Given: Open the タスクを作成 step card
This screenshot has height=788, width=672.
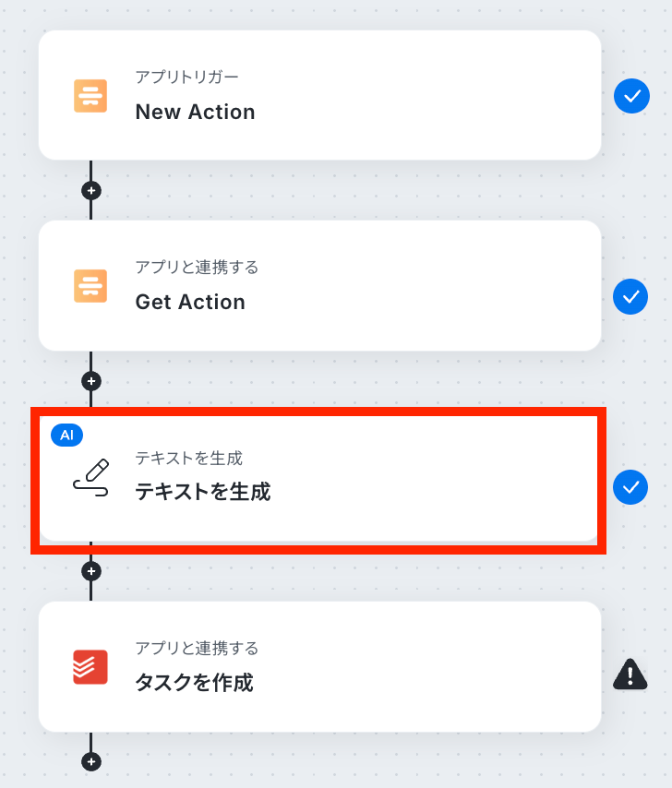Looking at the screenshot, I should 369,667.
